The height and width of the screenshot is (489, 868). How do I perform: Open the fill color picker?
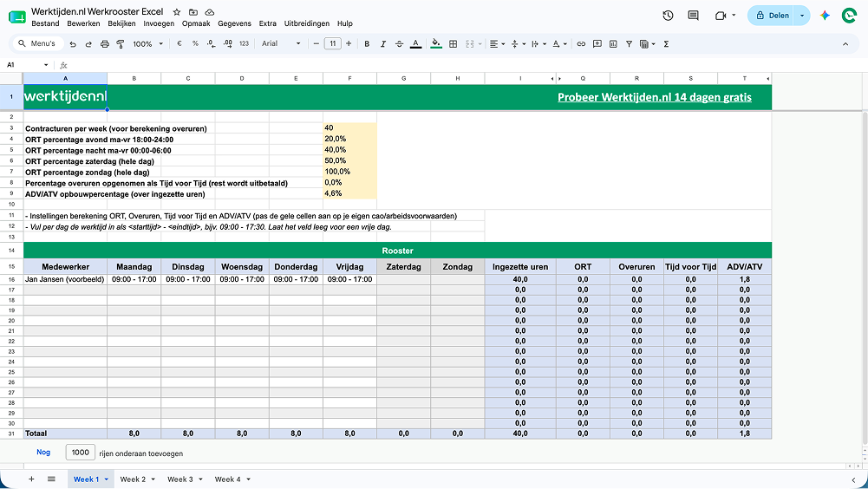tap(436, 43)
